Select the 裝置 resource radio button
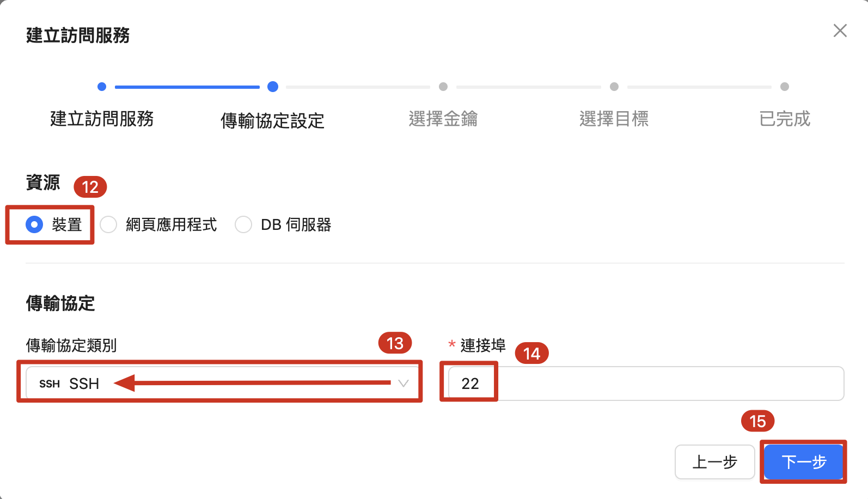 tap(34, 224)
